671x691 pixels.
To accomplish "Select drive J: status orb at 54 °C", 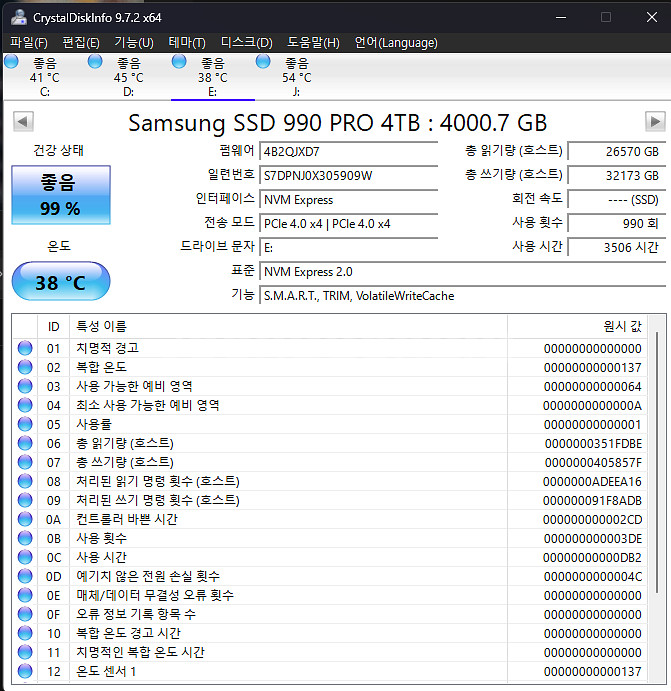I will coord(264,62).
